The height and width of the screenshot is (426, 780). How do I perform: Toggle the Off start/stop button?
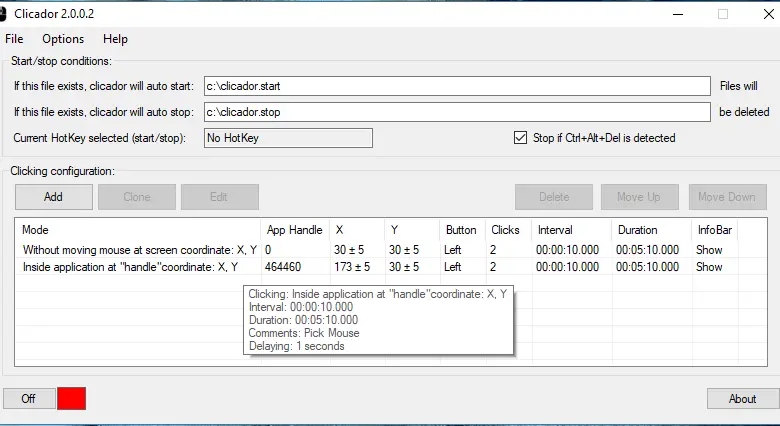(29, 399)
